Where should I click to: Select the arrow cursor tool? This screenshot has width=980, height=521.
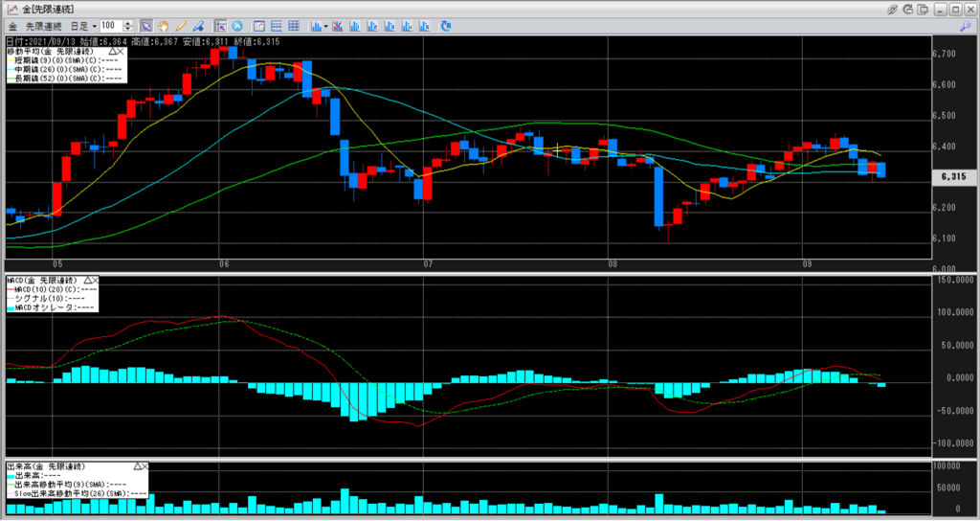click(x=146, y=26)
